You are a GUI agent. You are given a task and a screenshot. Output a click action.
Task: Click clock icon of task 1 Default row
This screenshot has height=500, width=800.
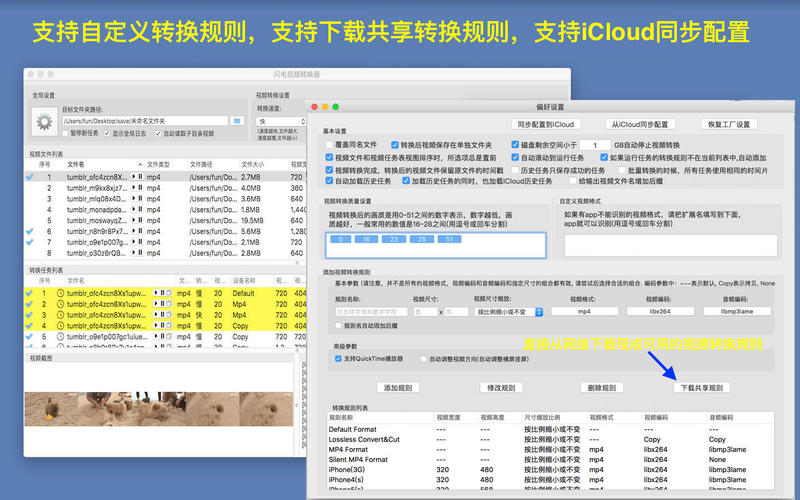point(60,293)
